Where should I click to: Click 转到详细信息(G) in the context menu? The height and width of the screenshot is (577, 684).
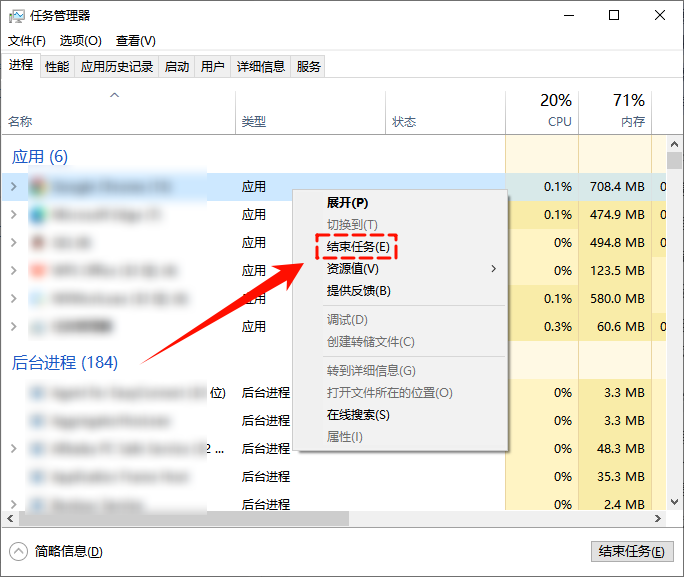[400, 371]
